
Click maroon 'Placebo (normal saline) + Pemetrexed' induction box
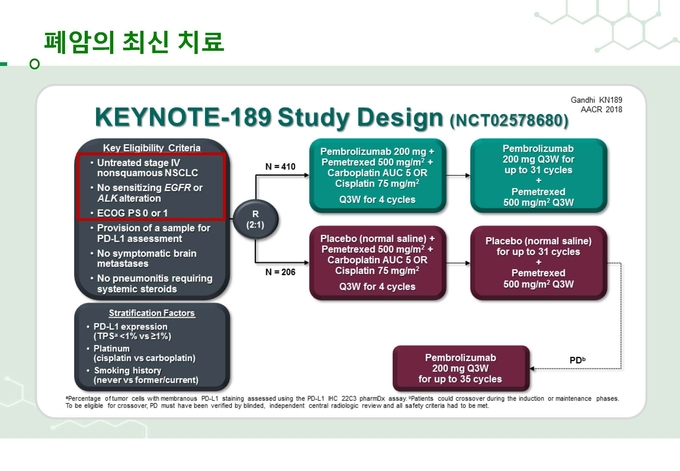(x=377, y=263)
